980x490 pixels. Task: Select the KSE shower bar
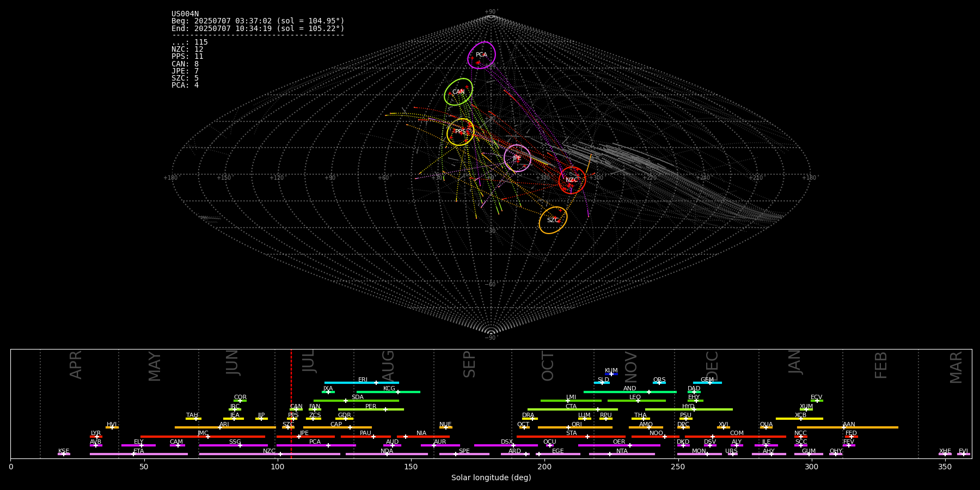(64, 454)
